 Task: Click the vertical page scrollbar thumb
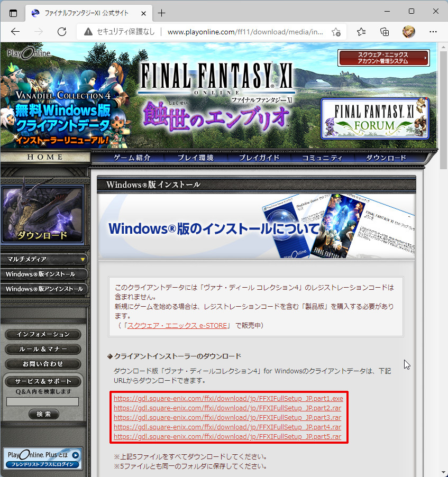click(443, 109)
